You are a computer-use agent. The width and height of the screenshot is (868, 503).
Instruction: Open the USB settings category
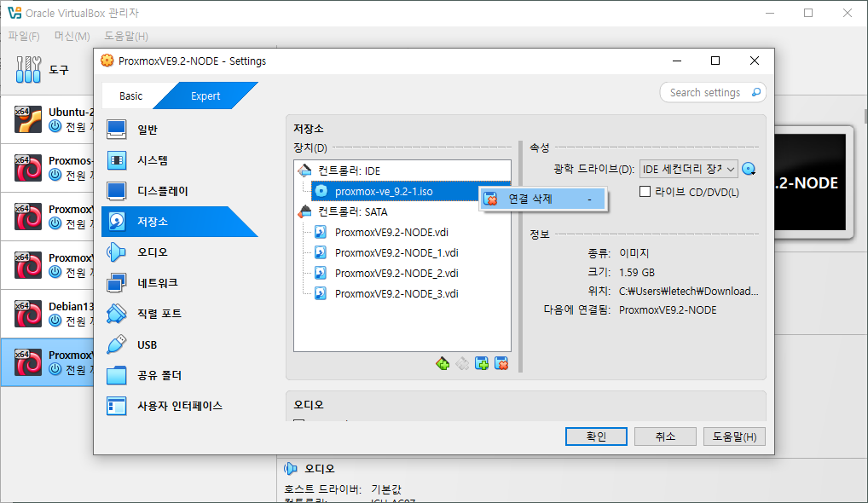179,344
